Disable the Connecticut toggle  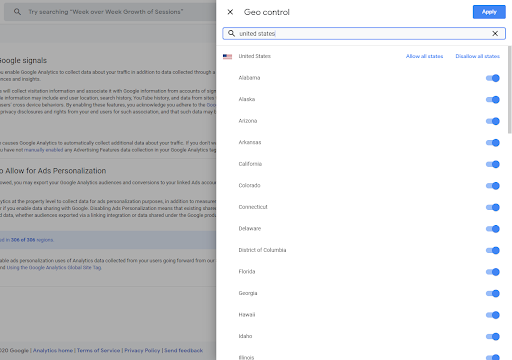pyautogui.click(x=492, y=207)
